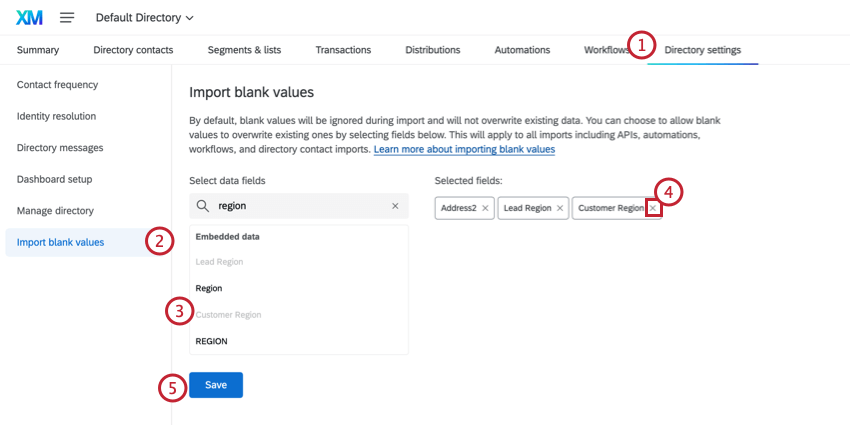Remove the Address2 selected field
Image resolution: width=850 pixels, height=425 pixels.
click(485, 208)
